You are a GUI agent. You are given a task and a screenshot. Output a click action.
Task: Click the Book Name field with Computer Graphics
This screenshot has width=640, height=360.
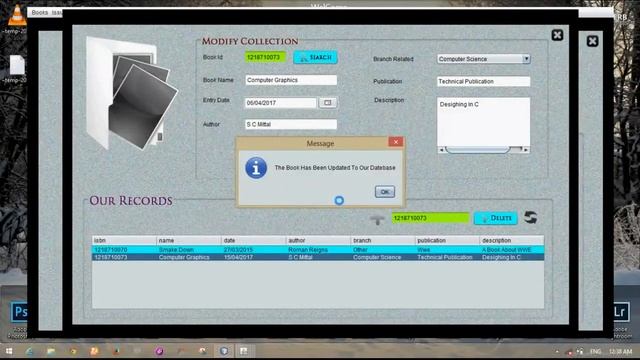tap(291, 80)
